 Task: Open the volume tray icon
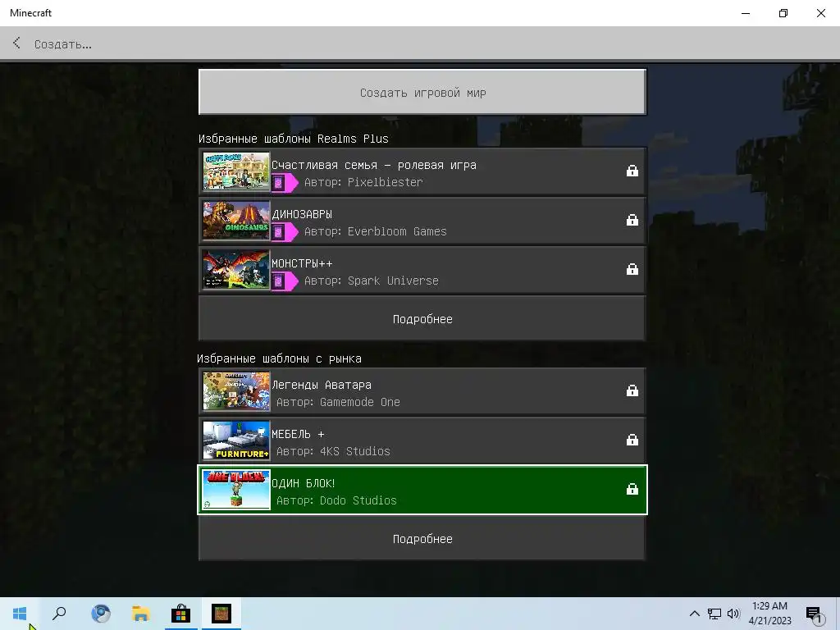[733, 614]
